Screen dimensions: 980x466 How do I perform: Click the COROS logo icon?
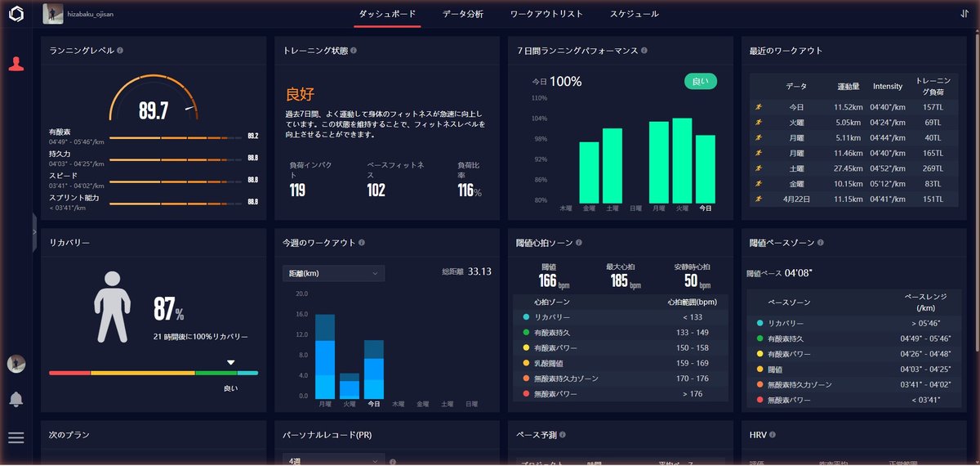click(16, 14)
